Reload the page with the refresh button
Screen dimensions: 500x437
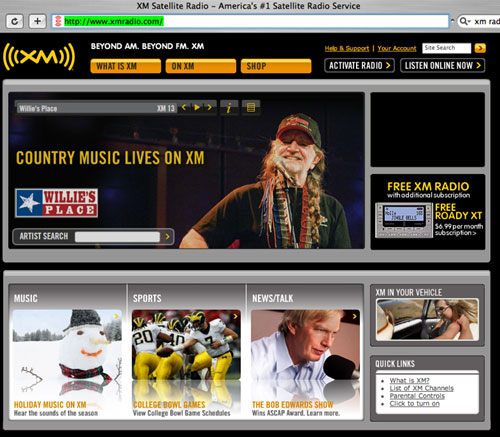tap(15, 22)
